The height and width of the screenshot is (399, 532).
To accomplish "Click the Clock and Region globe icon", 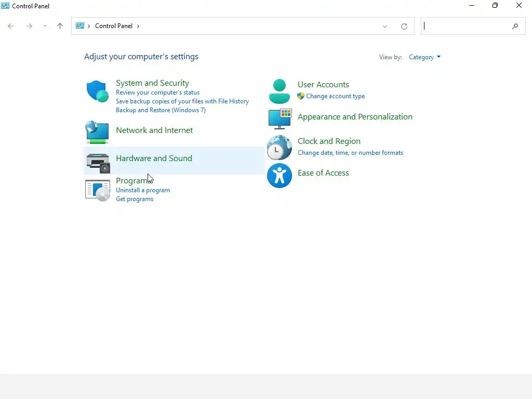I will click(279, 148).
